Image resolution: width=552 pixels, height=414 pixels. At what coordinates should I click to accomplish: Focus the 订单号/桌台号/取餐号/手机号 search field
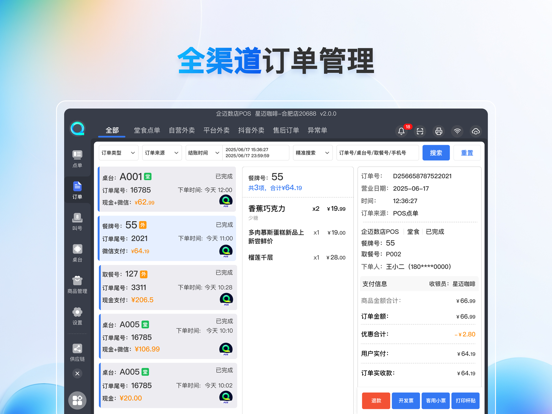point(377,153)
